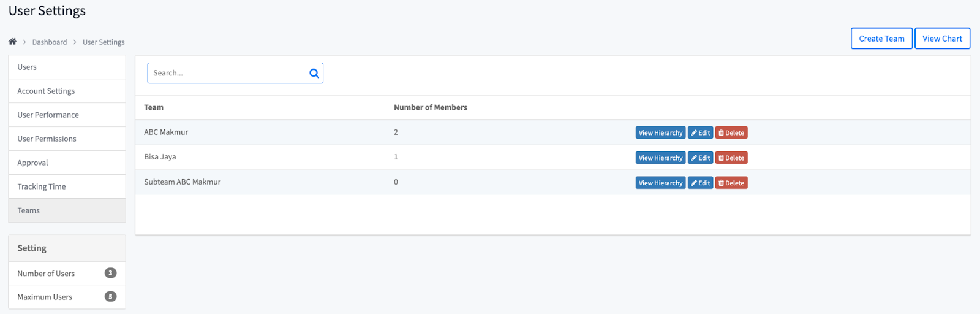The width and height of the screenshot is (980, 314).
Task: Delete the ABC Makmur team
Action: (731, 133)
